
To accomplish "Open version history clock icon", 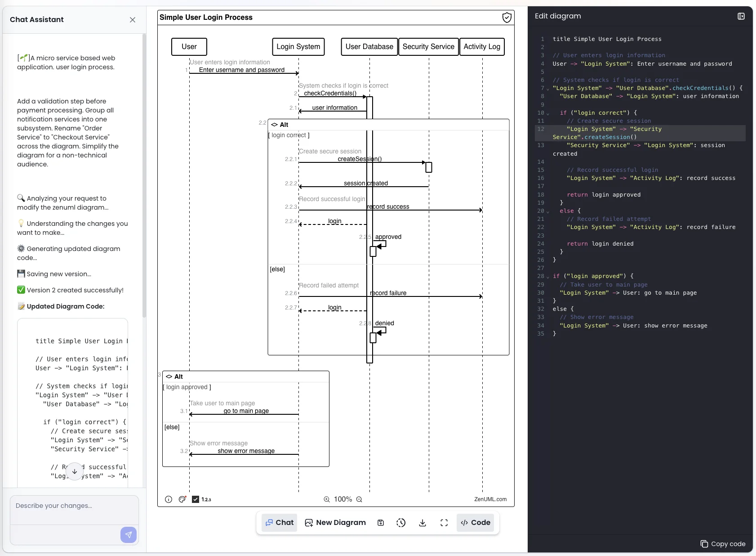I will (401, 523).
